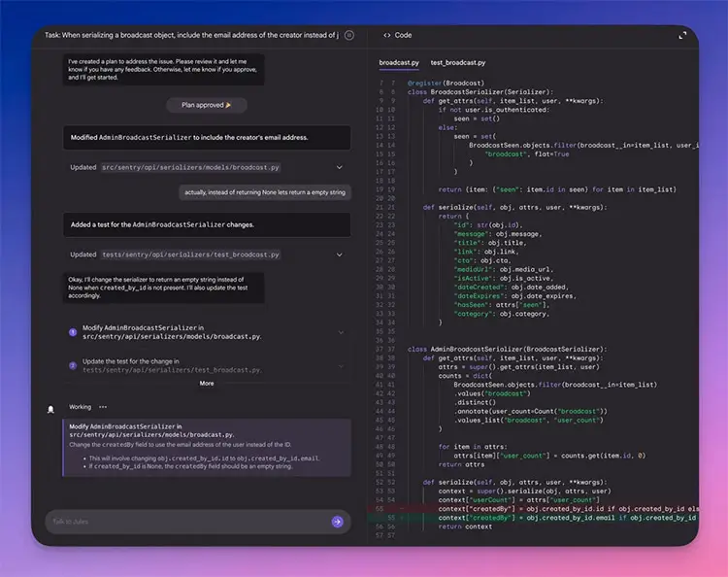Screen dimensions: 728x577
Task: Click the added green diff line with created_by_id.email
Action: click(x=534, y=518)
